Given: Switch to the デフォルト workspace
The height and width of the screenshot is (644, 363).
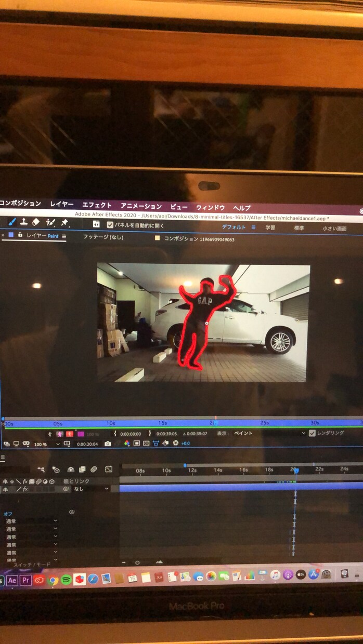Looking at the screenshot, I should pos(234,227).
